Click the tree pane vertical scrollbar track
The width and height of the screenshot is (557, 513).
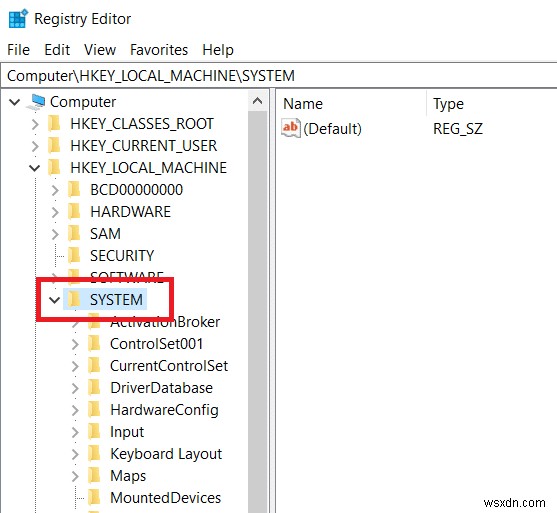(x=258, y=313)
